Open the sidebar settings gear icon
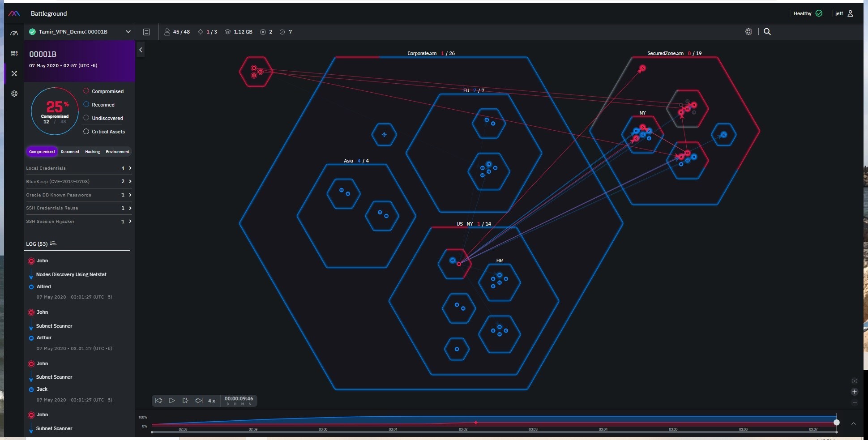The width and height of the screenshot is (868, 440). (x=14, y=94)
